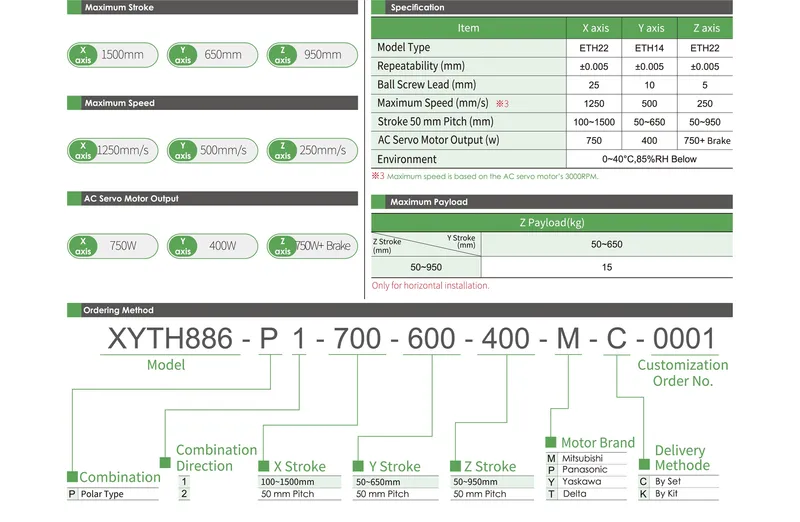Click the 50~650 Y stroke payload cell

click(x=607, y=244)
